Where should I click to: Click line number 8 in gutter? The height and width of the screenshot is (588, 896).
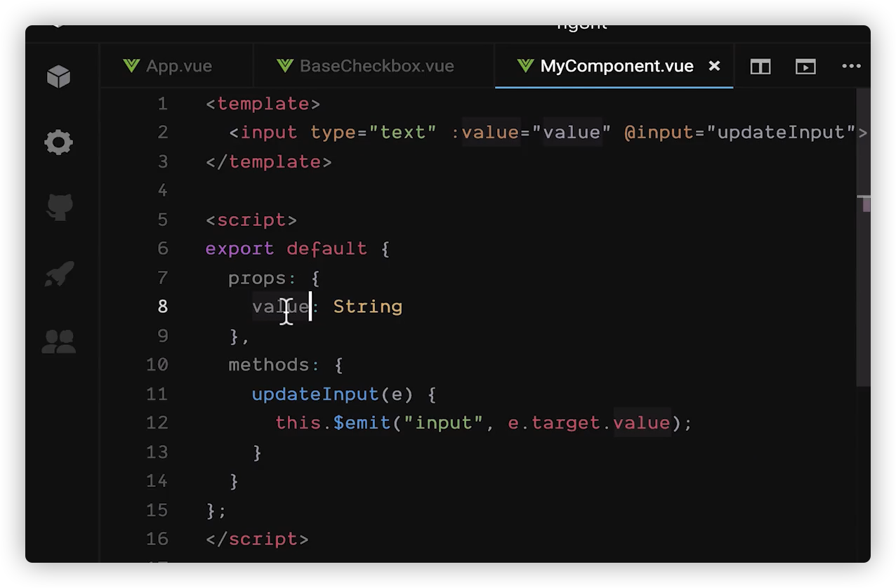pyautogui.click(x=163, y=307)
